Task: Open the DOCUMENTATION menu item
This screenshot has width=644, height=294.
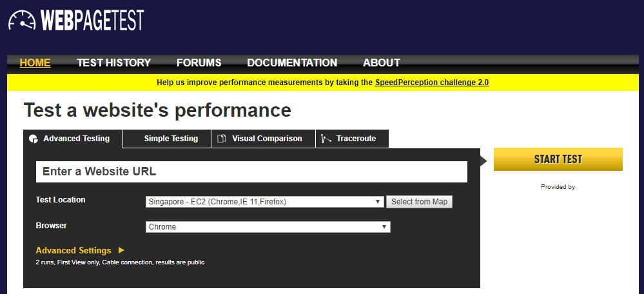Action: pos(292,63)
